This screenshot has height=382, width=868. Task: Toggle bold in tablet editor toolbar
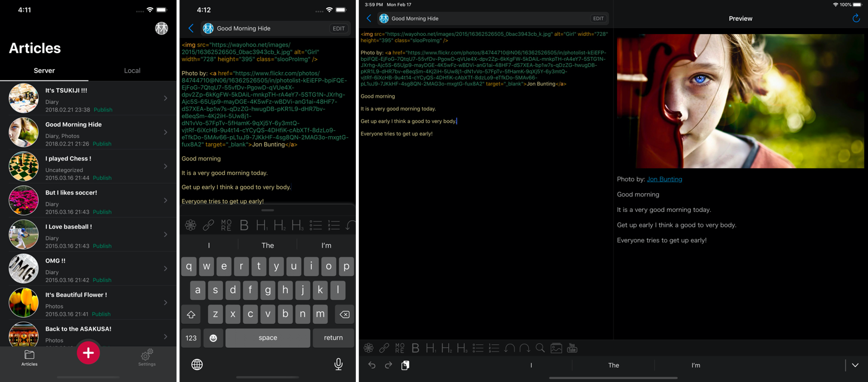coord(416,348)
